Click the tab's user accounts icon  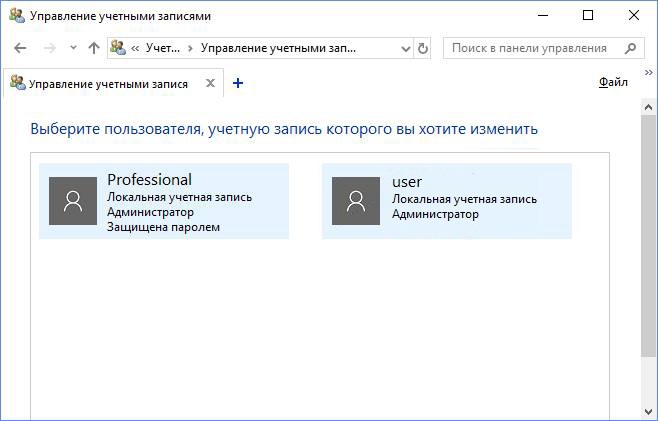tap(18, 82)
